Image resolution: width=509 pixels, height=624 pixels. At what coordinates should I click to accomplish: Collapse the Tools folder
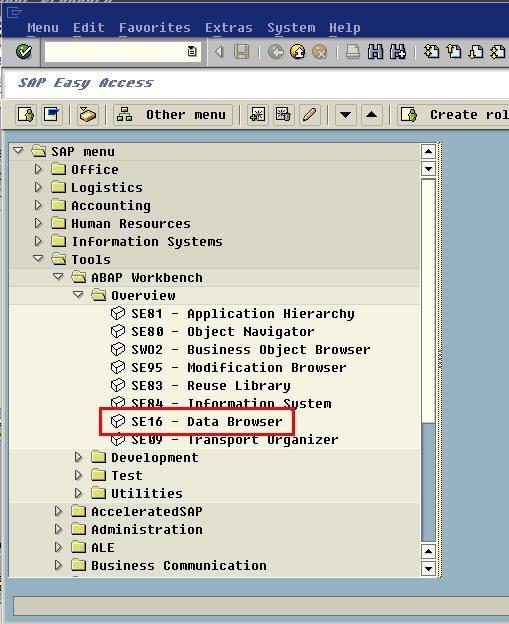point(38,259)
